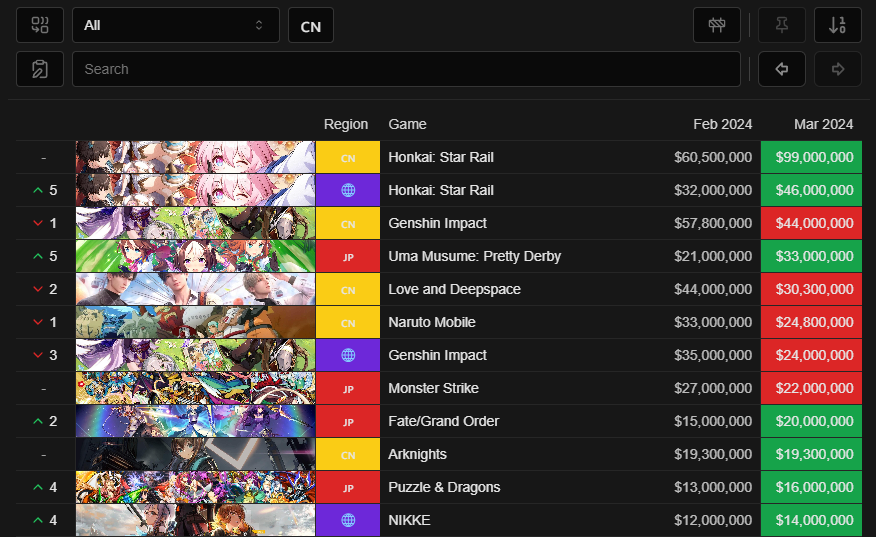Toggle the CN region filter button

[311, 25]
